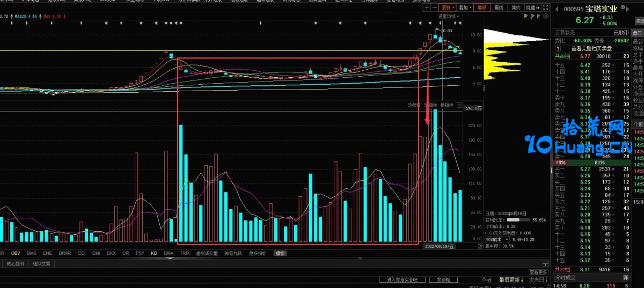Toggle the 筹码 chip distribution panel

(x=482, y=8)
